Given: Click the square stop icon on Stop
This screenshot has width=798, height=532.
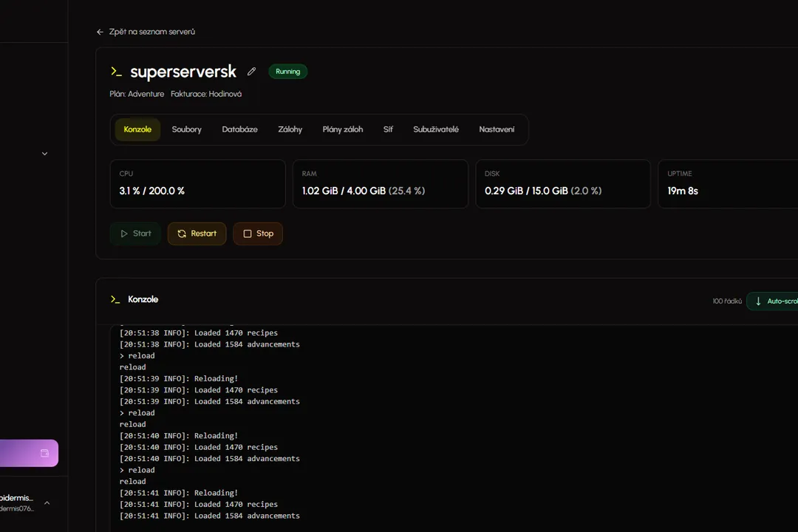Looking at the screenshot, I should click(x=248, y=233).
